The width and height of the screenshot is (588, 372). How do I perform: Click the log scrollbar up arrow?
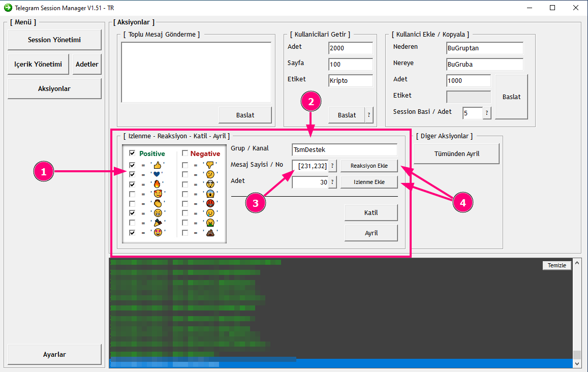click(x=577, y=263)
